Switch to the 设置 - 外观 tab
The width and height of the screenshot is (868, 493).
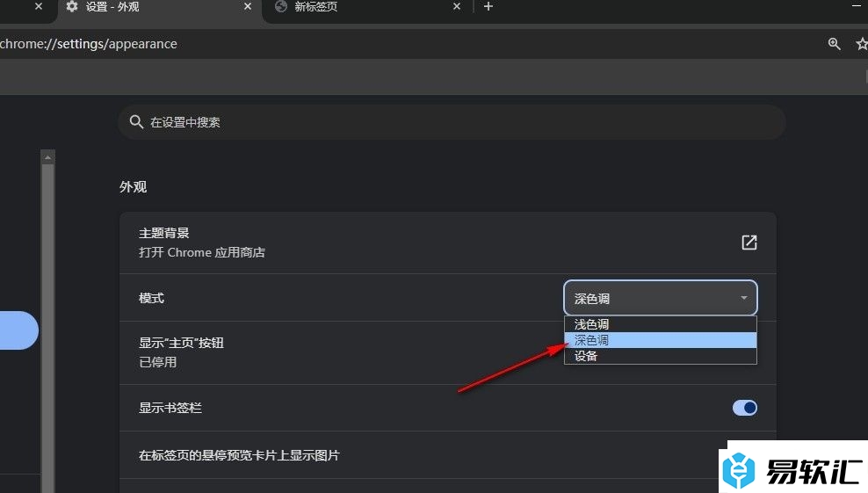point(158,8)
